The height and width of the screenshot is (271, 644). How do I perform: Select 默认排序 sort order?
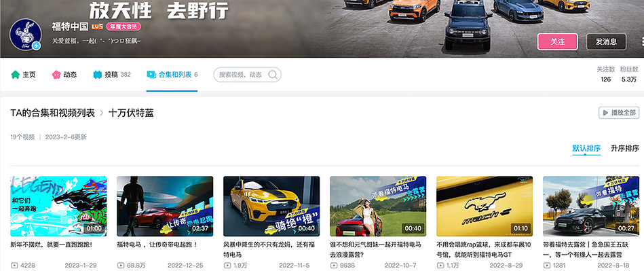[586, 149]
